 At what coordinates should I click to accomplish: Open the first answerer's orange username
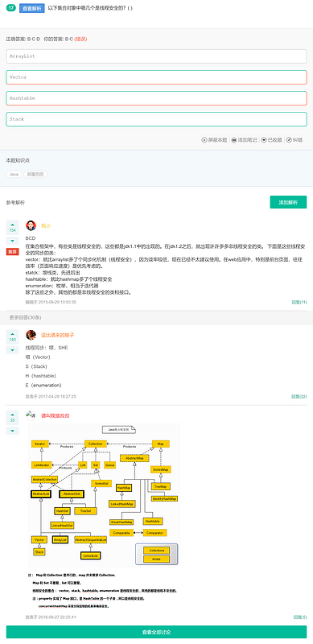[46, 226]
